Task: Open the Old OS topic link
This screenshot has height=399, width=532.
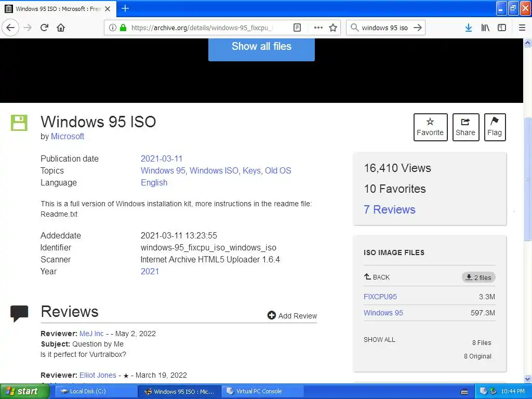Action: 278,170
